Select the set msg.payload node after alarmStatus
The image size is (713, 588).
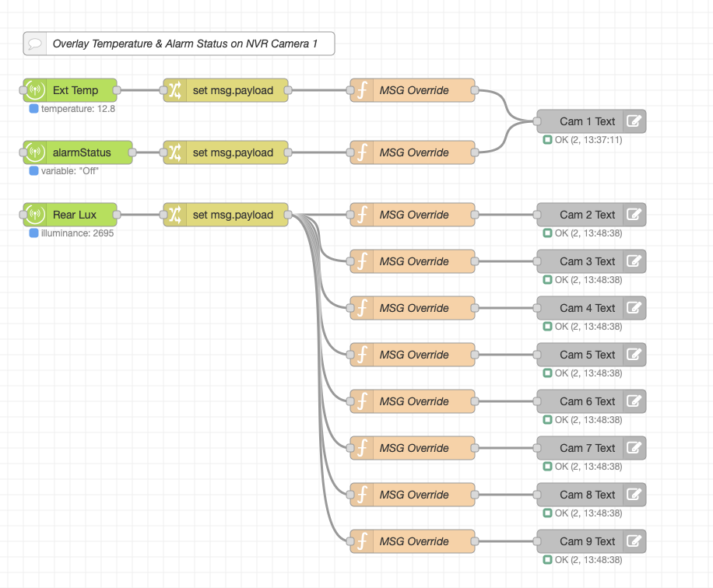233,152
